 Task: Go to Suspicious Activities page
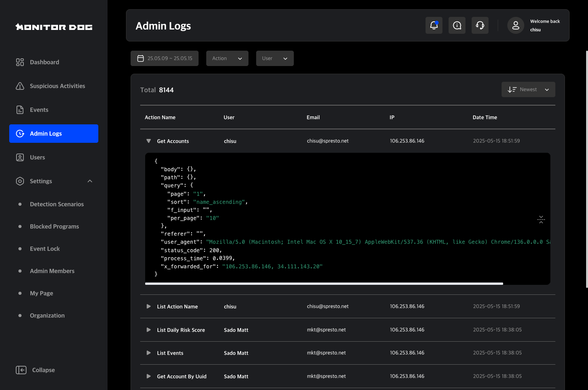57,86
